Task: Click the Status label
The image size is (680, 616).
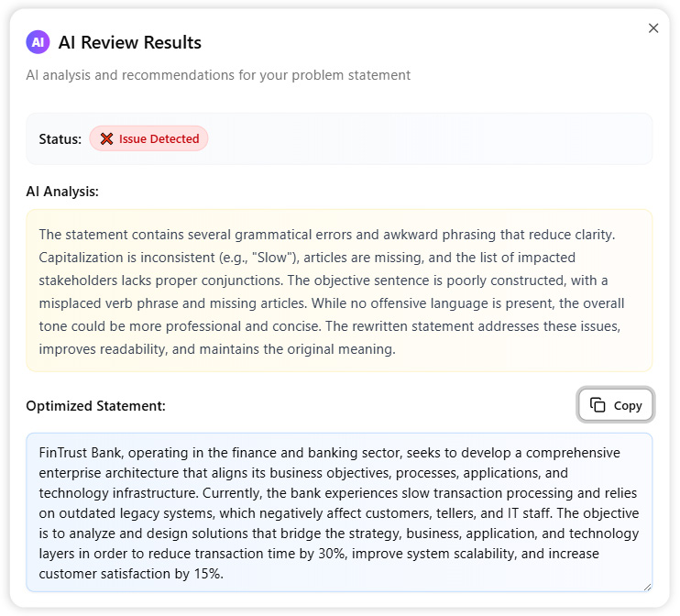Action: click(60, 139)
